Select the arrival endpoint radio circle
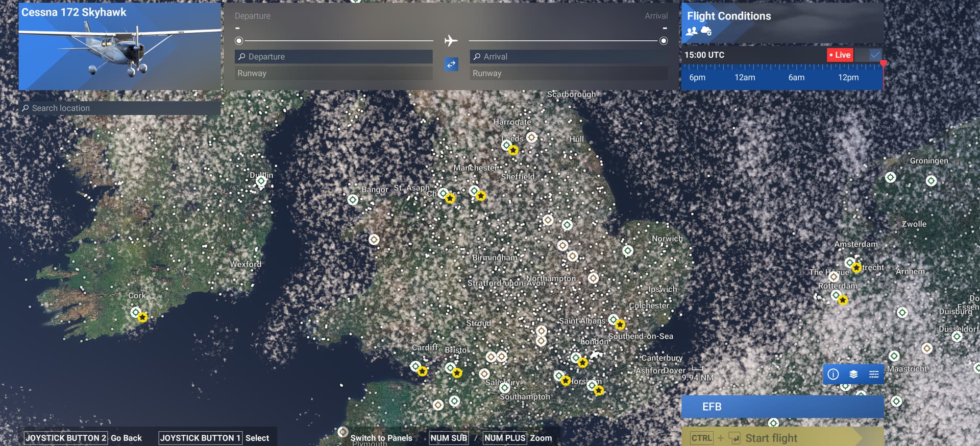 pyautogui.click(x=664, y=41)
